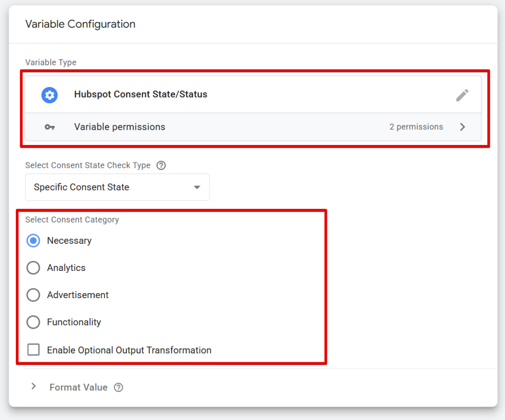Image resolution: width=505 pixels, height=420 pixels.
Task: Open help for Select Consent State Check Type
Action: click(161, 165)
